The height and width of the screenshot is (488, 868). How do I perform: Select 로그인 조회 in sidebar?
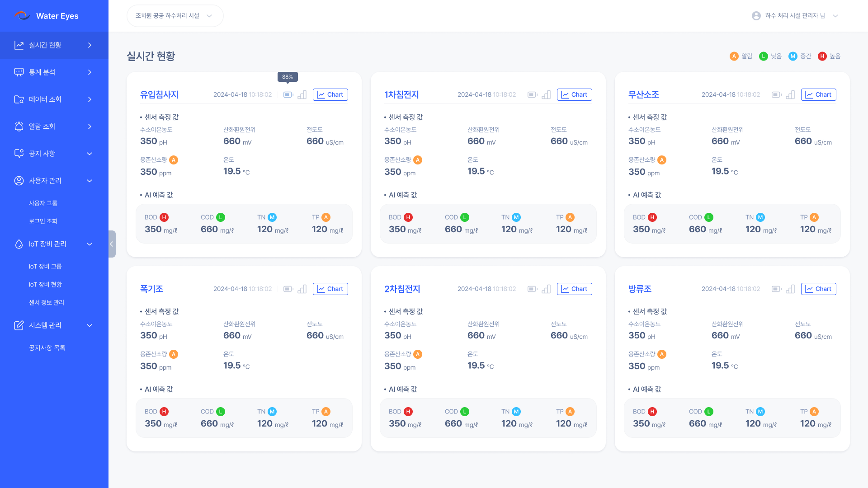click(43, 221)
